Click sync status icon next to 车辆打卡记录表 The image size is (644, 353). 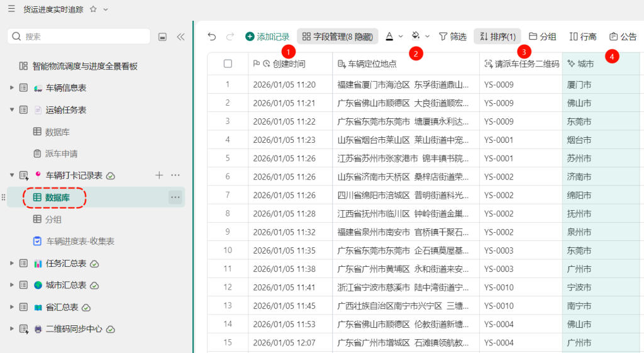coord(111,176)
